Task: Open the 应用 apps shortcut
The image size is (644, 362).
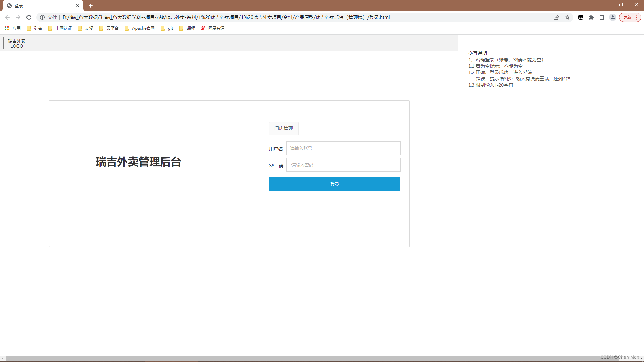Action: (x=13, y=28)
